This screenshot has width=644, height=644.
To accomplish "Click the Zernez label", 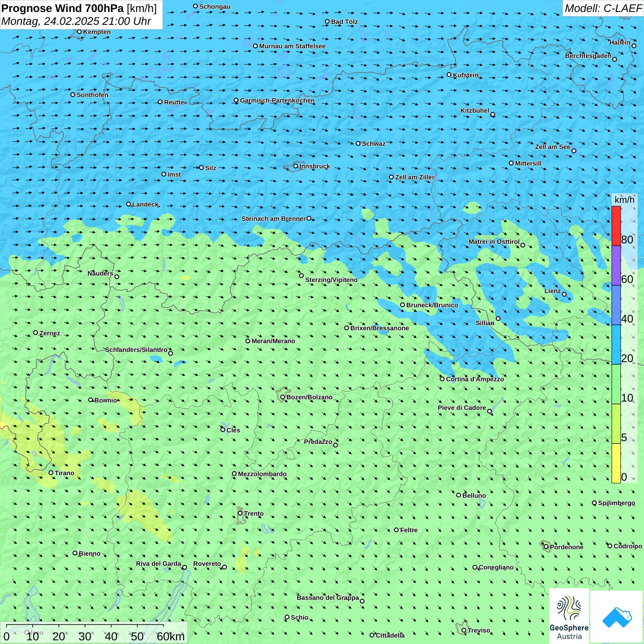I will click(50, 333).
